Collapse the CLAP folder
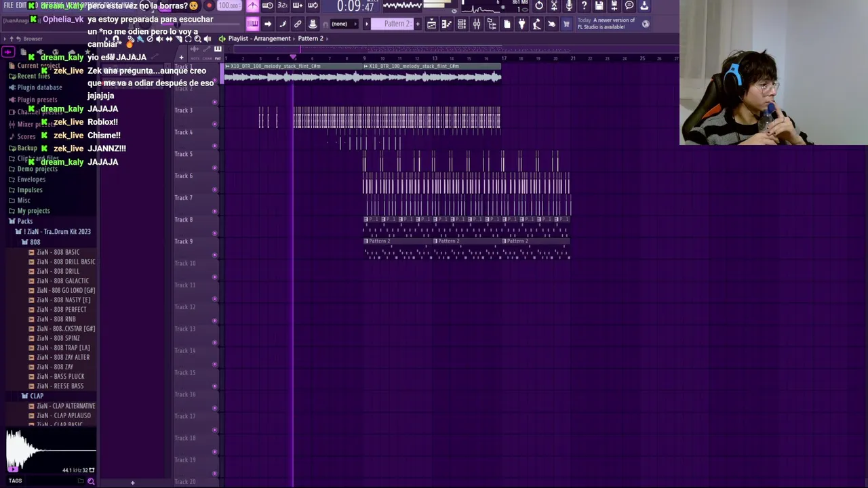This screenshot has width=868, height=488. [33, 396]
